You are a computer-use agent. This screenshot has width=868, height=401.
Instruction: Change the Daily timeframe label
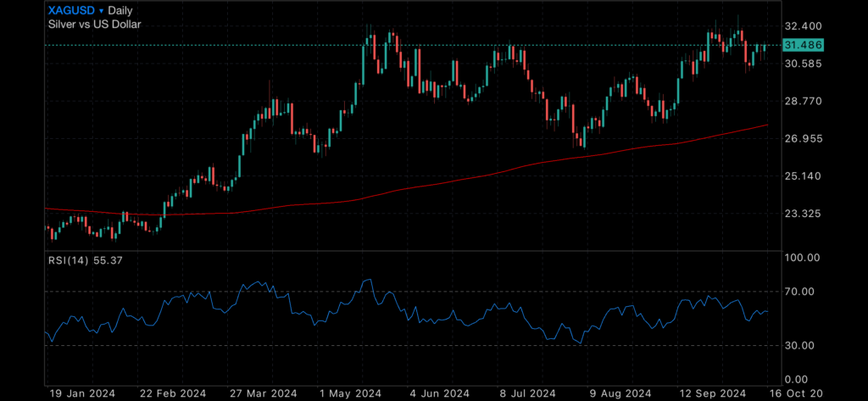coord(120,10)
